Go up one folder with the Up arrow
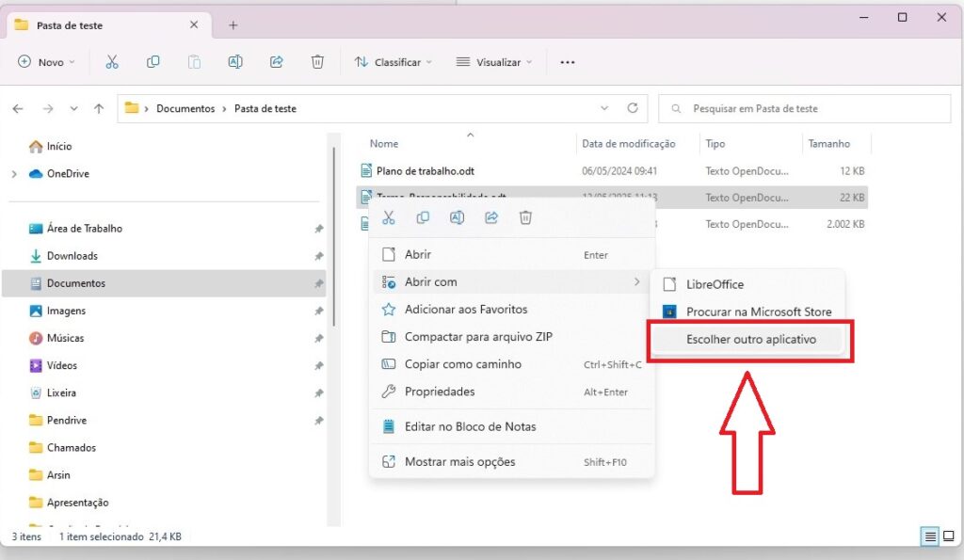Image resolution: width=964 pixels, height=560 pixels. pyautogui.click(x=99, y=108)
